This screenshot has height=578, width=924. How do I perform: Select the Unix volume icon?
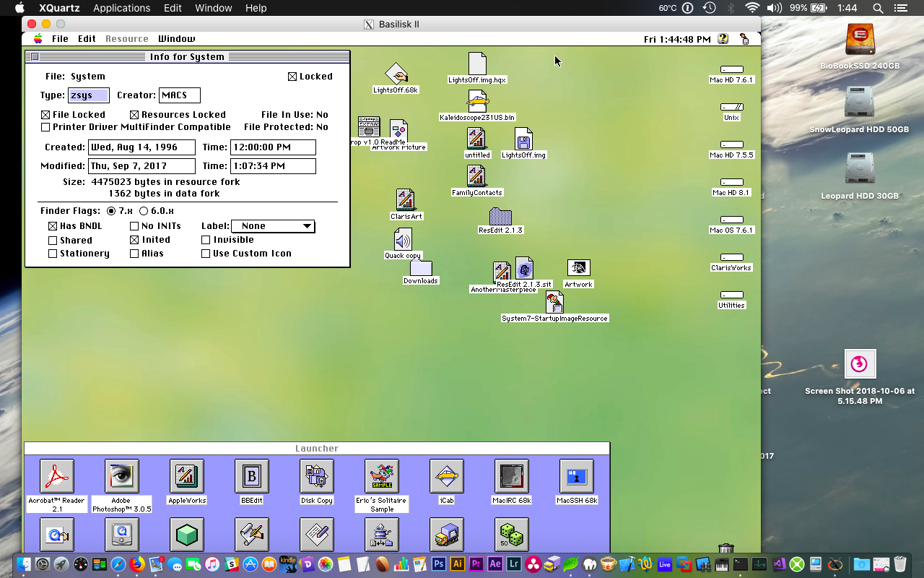pos(731,108)
